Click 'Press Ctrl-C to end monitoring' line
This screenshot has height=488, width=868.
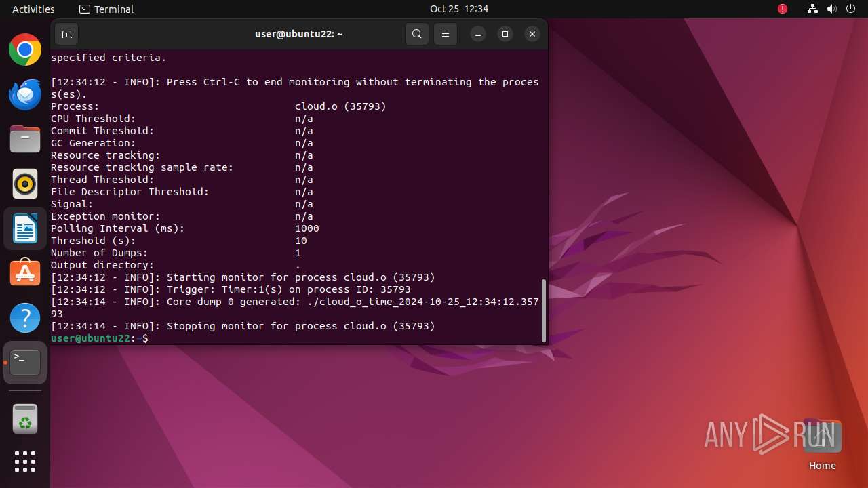(x=295, y=88)
